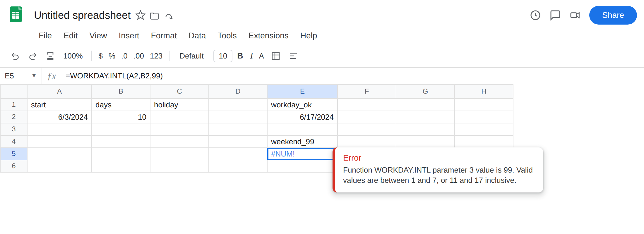Undo the last action
The image size is (644, 234).
coord(15,56)
